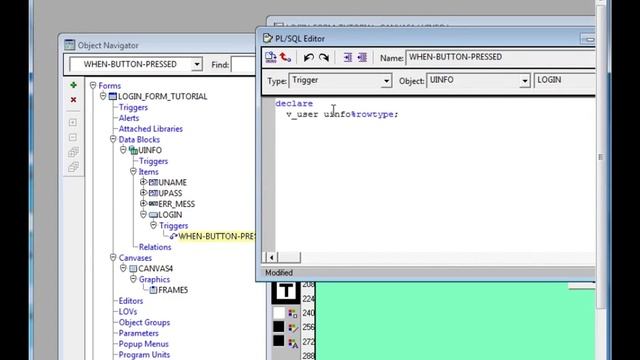The height and width of the screenshot is (360, 640).
Task: Select the Parameters node
Action: [x=138, y=333]
